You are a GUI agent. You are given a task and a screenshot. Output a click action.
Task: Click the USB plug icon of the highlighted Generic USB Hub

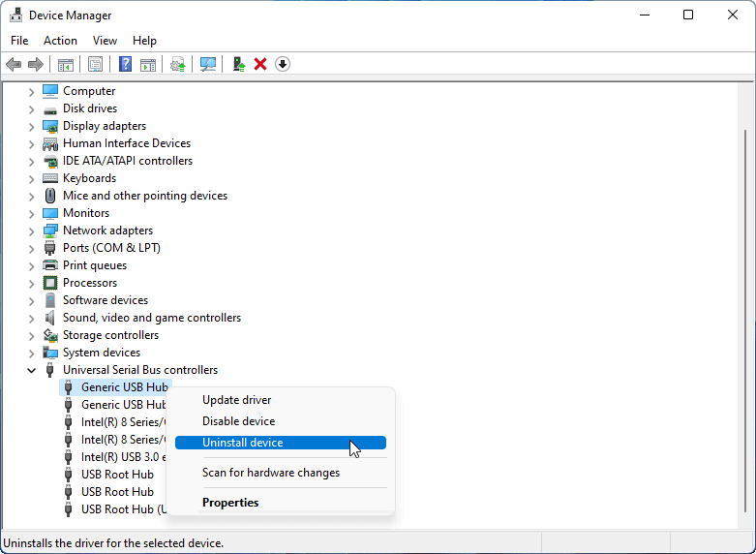click(69, 387)
